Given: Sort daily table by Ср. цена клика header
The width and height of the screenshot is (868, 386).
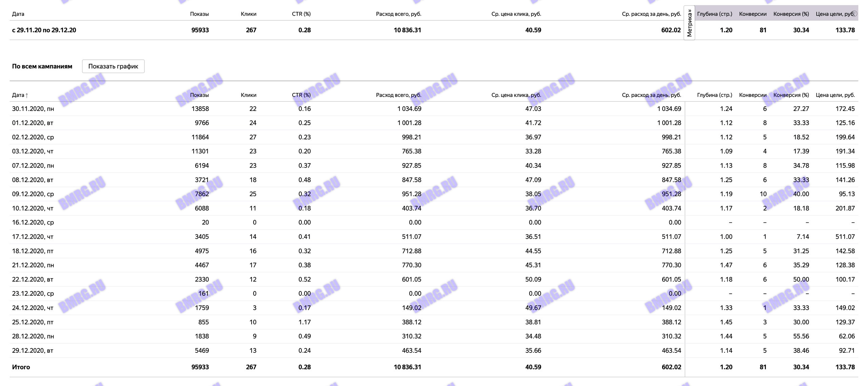Looking at the screenshot, I should [516, 95].
